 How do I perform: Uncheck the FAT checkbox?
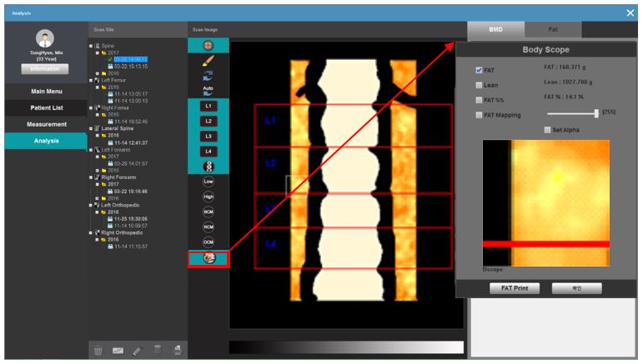click(x=478, y=70)
